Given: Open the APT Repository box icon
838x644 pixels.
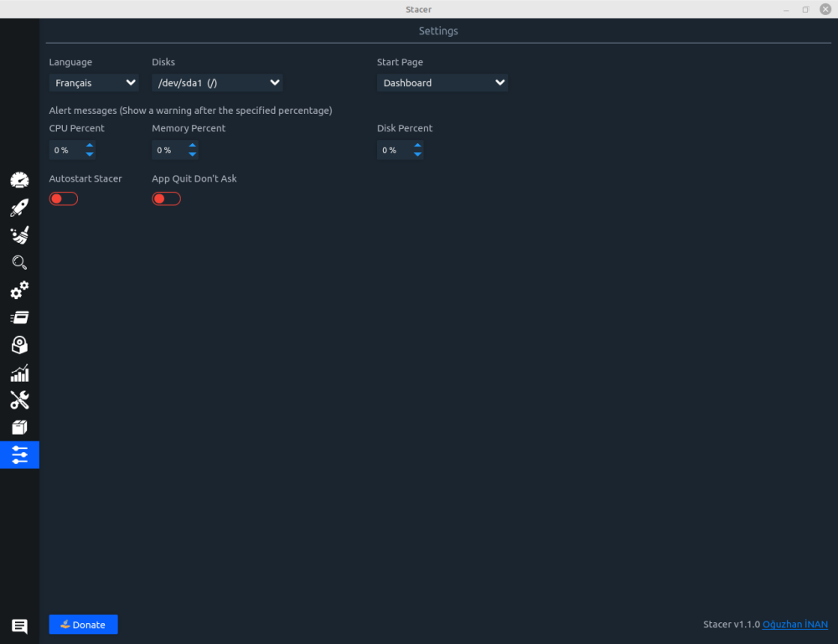Looking at the screenshot, I should [x=19, y=427].
